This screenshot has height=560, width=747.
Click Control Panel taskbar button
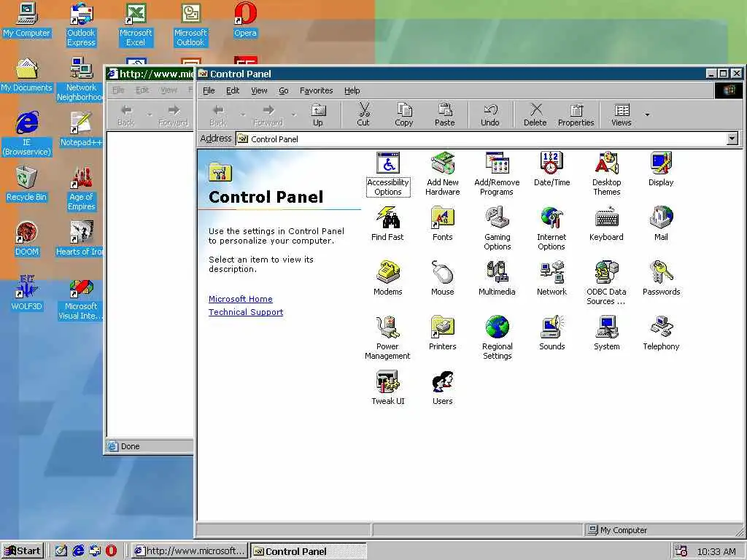point(309,551)
